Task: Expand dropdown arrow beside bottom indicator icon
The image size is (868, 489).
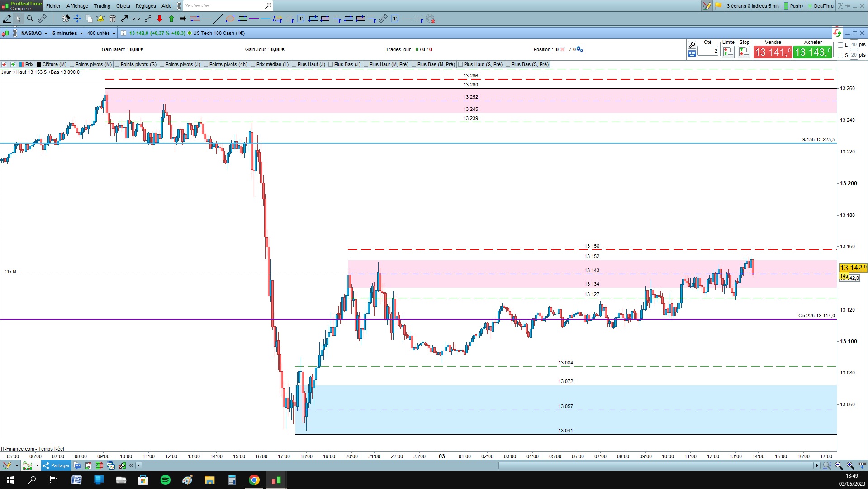Action: (38, 465)
